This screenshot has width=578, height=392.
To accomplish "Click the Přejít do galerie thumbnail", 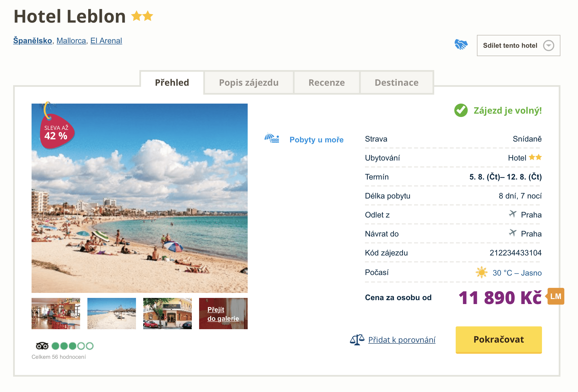I will [223, 314].
